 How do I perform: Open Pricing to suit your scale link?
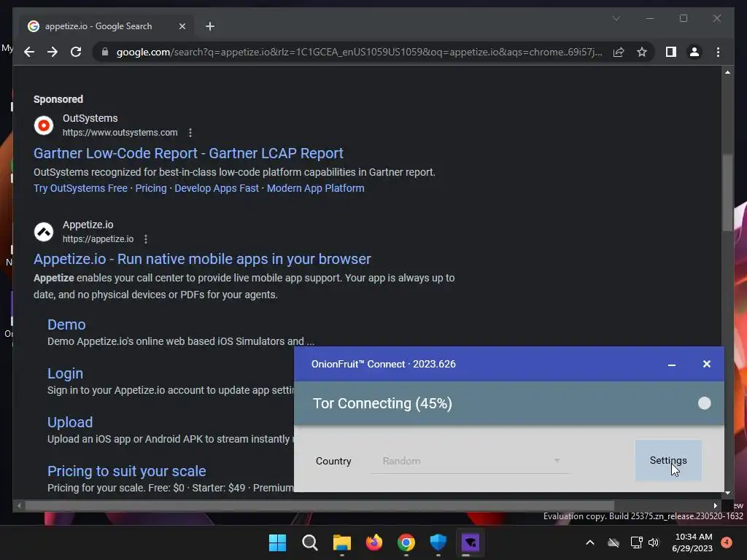127,472
